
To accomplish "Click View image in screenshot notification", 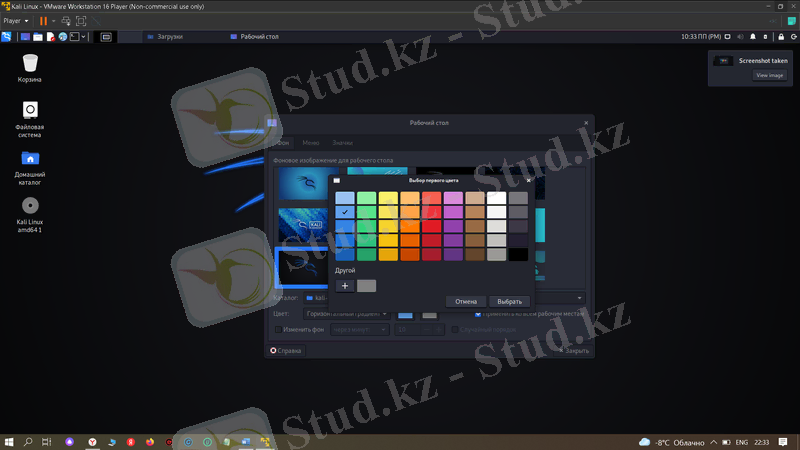I will [x=769, y=76].
